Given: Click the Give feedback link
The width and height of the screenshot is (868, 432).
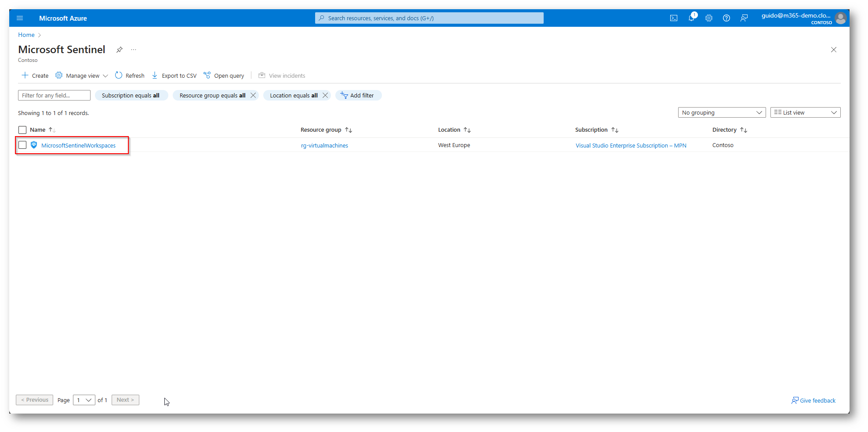Looking at the screenshot, I should pos(814,400).
